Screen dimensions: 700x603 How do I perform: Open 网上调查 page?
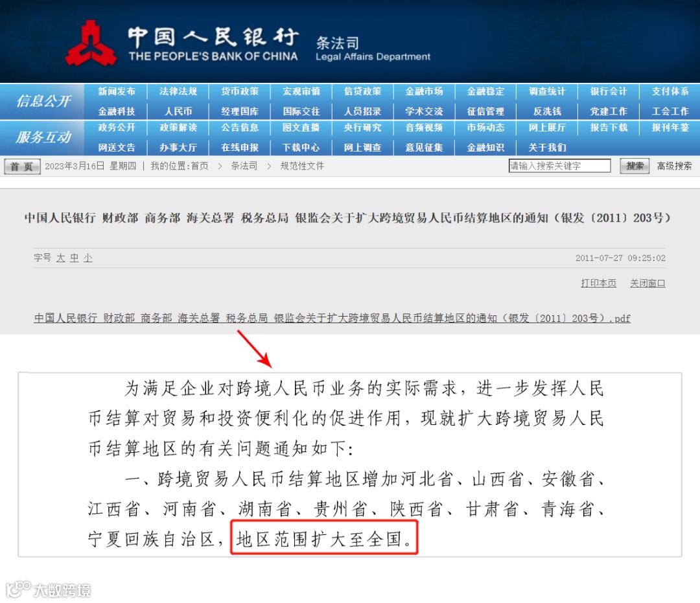click(362, 147)
